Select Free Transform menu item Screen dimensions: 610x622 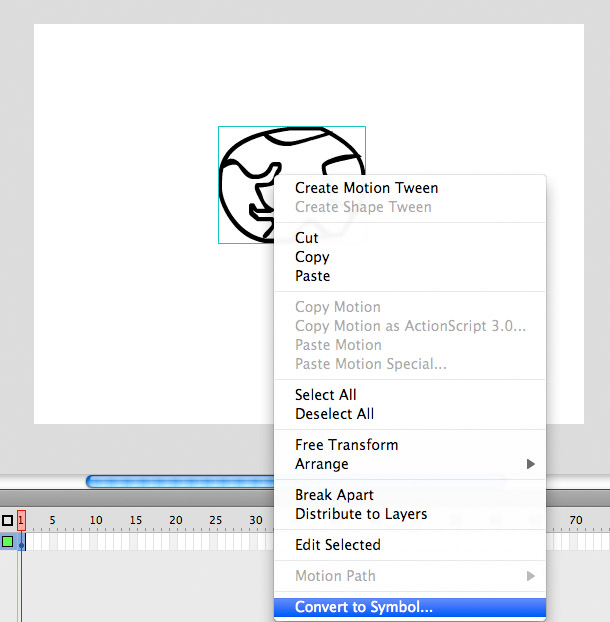point(410,445)
